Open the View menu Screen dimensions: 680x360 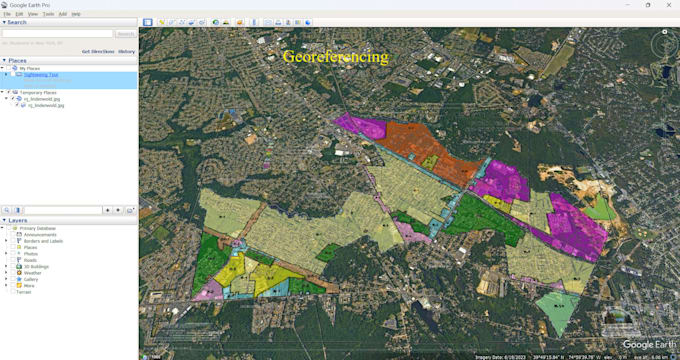point(33,14)
